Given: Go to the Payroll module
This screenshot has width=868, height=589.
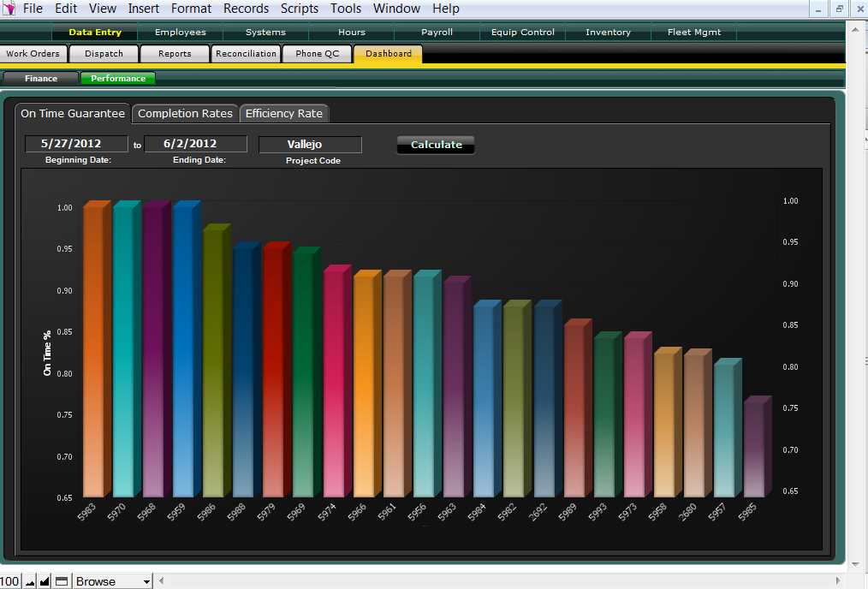Looking at the screenshot, I should point(437,33).
